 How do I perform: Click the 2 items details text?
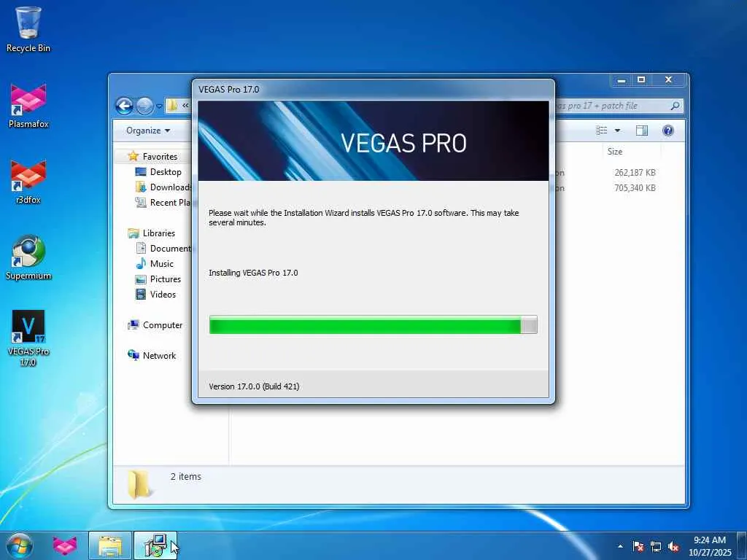pyautogui.click(x=186, y=476)
